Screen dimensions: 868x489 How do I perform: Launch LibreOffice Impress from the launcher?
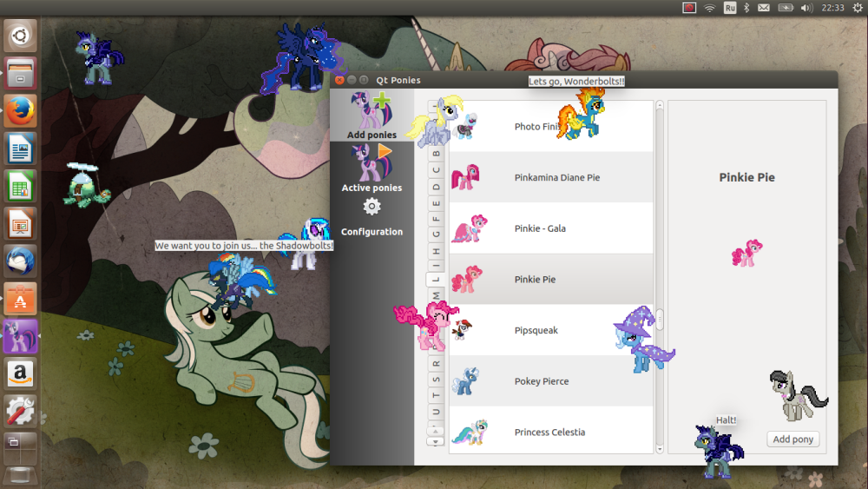pyautogui.click(x=21, y=224)
